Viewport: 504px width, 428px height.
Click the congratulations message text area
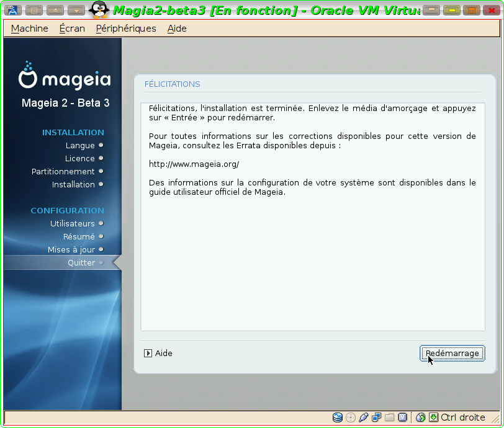click(x=312, y=217)
